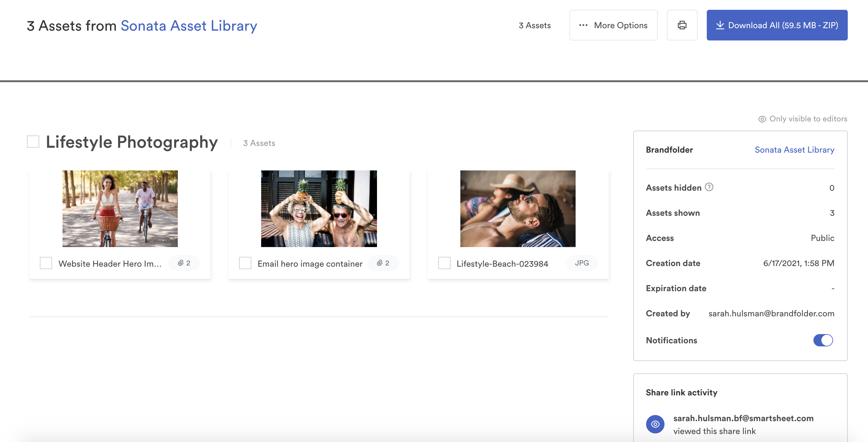Click the Assets hidden help icon
868x442 pixels.
pyautogui.click(x=709, y=187)
